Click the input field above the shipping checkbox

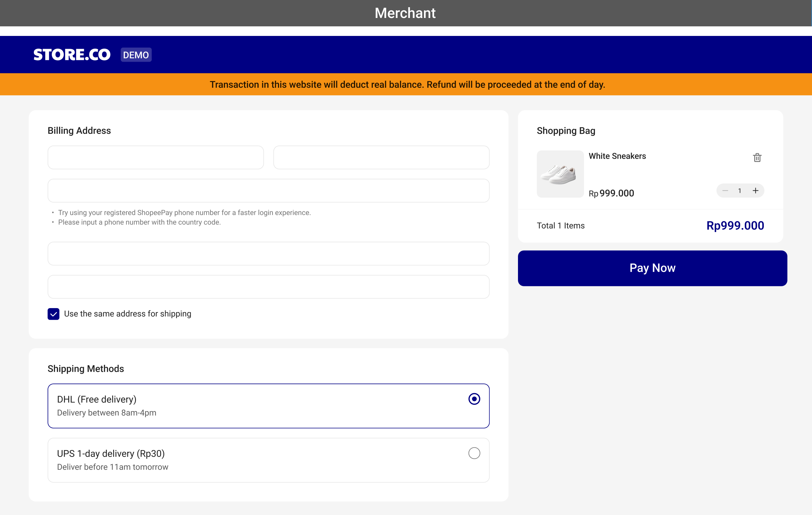tap(268, 287)
